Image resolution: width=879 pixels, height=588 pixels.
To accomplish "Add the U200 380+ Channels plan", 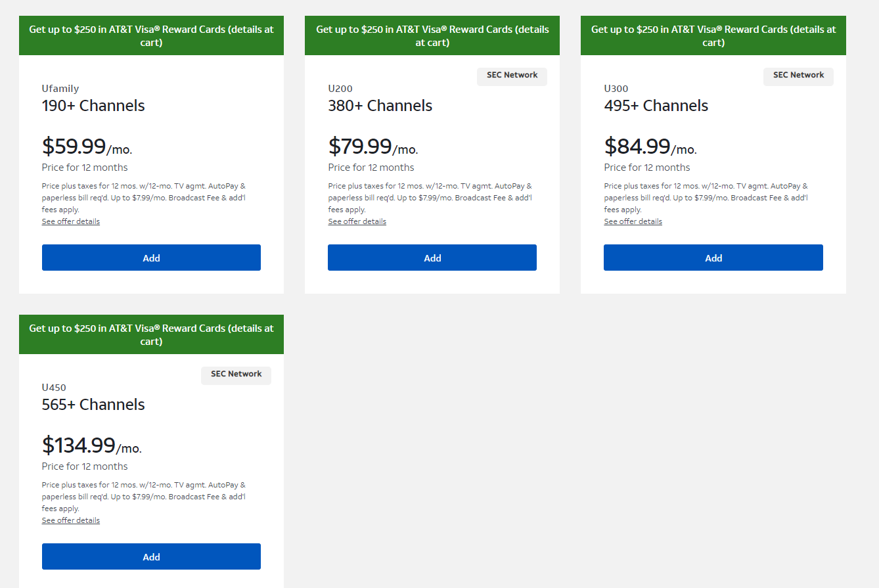I will pyautogui.click(x=432, y=258).
